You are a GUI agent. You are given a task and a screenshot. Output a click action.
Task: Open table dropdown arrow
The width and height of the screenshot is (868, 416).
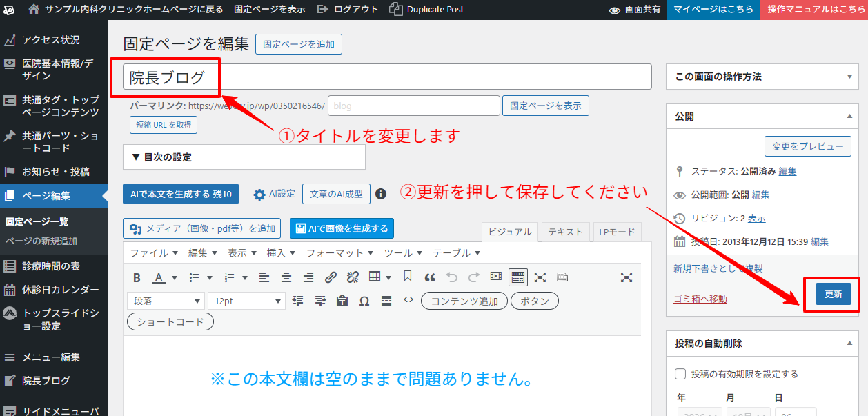pyautogui.click(x=389, y=278)
